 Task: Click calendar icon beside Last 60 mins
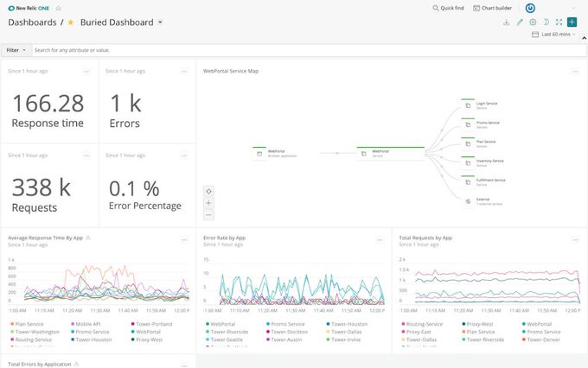tap(535, 34)
